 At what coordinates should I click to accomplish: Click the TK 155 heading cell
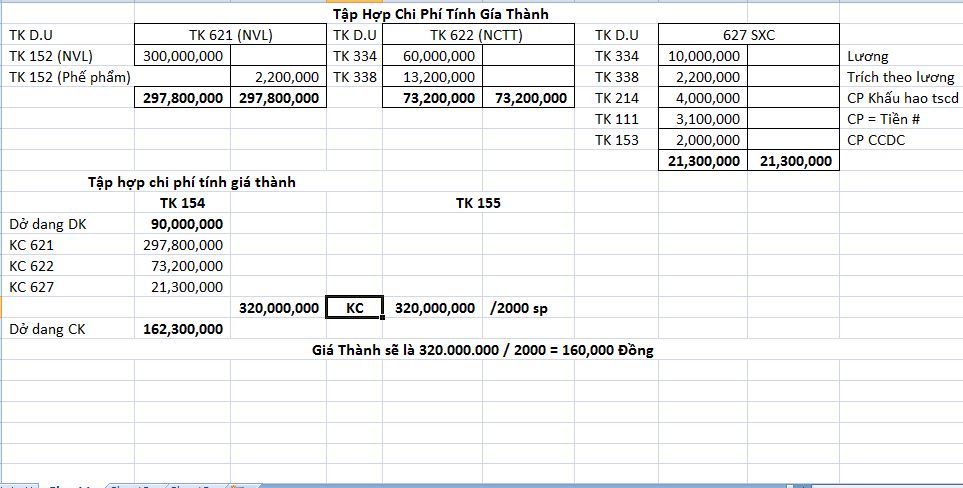pos(478,203)
